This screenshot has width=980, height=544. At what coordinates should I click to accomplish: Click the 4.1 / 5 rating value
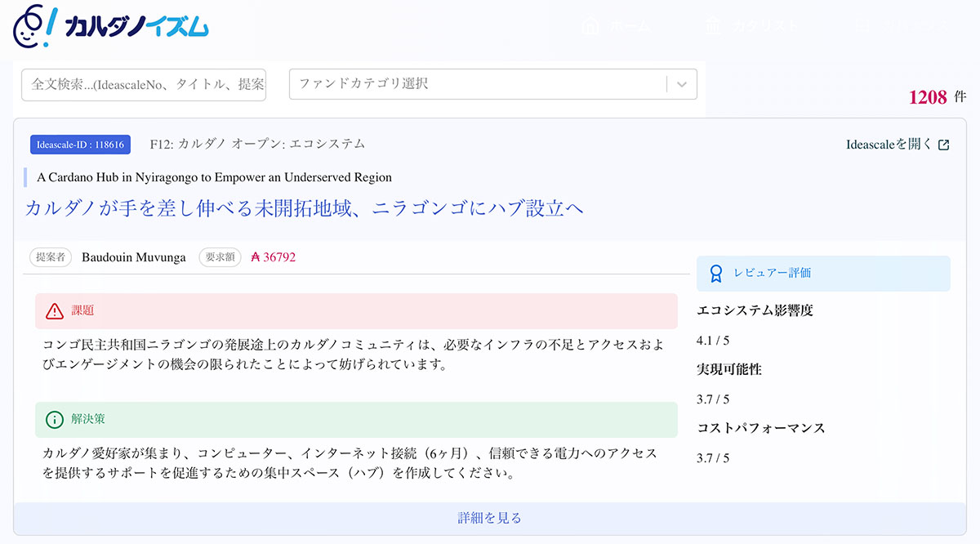click(x=713, y=340)
